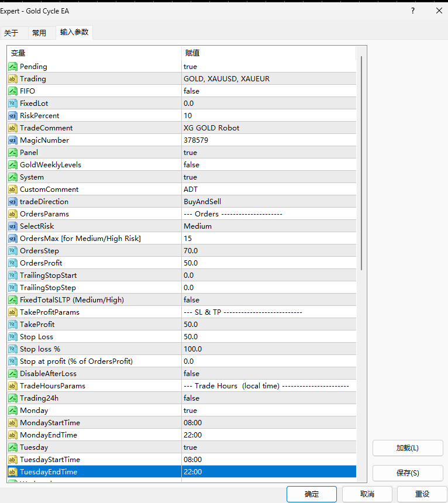Click the double icon beside TakeProfit
448x503 pixels.
pyautogui.click(x=13, y=325)
